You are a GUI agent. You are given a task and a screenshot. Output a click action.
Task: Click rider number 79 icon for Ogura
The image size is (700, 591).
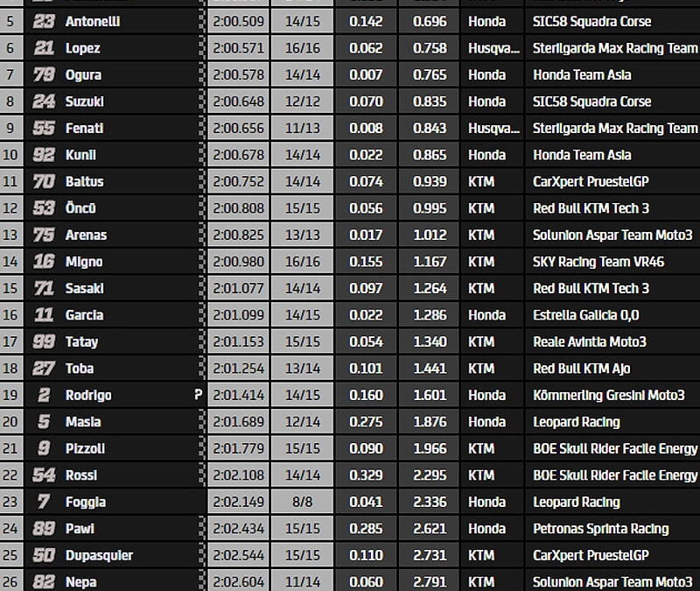click(x=44, y=74)
